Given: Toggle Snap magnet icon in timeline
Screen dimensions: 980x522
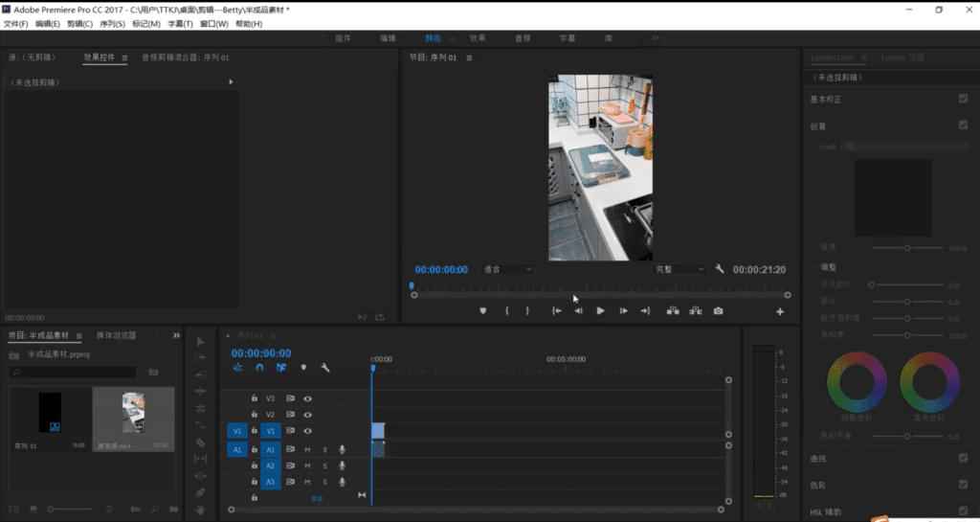Looking at the screenshot, I should (259, 368).
